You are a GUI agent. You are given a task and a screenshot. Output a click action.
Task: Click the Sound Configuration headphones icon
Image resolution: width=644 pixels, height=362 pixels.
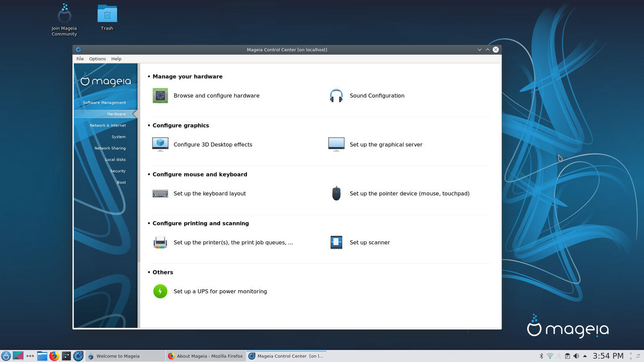pyautogui.click(x=336, y=96)
